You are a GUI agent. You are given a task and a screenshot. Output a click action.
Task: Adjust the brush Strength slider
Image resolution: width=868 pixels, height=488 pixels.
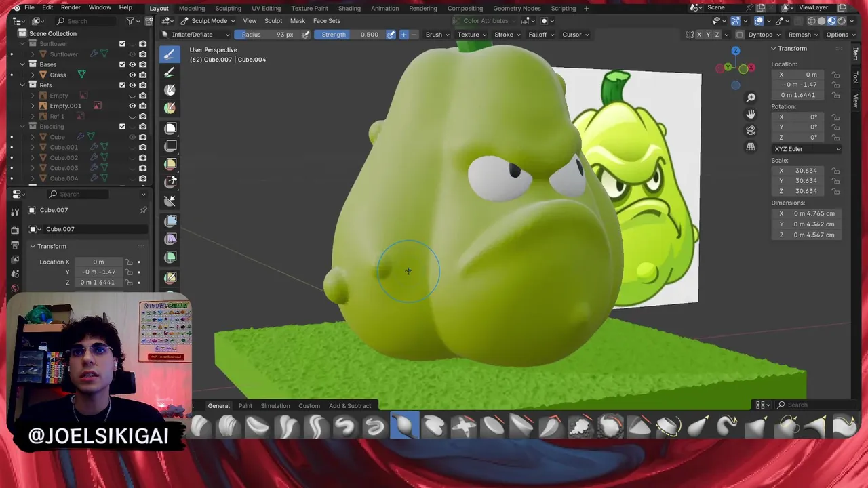(349, 35)
